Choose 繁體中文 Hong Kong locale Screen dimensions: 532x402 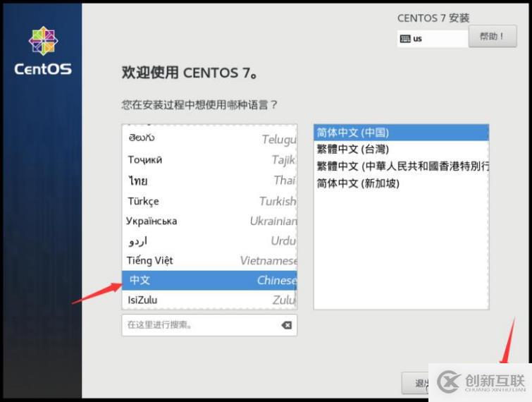coord(402,166)
